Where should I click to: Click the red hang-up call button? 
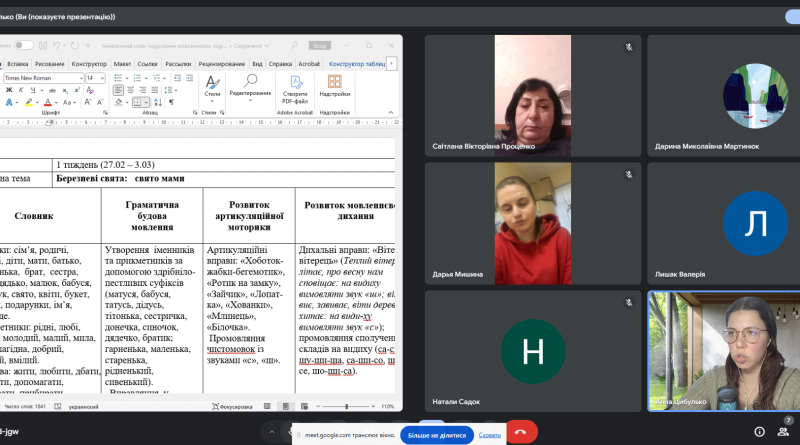521,432
